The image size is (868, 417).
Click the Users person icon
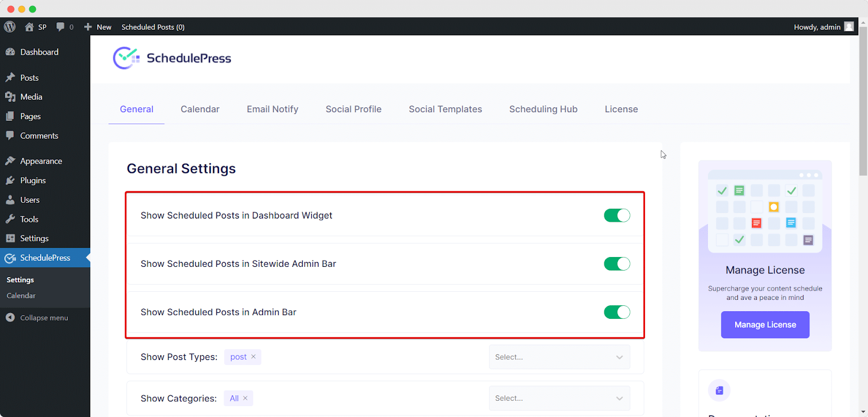coord(10,200)
